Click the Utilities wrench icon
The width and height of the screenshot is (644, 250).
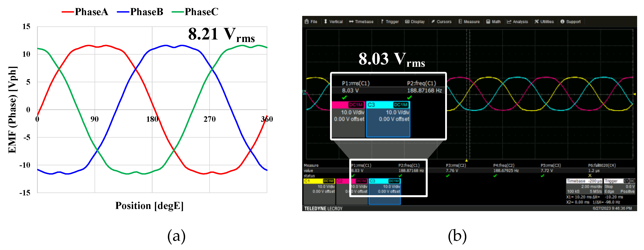pyautogui.click(x=537, y=22)
